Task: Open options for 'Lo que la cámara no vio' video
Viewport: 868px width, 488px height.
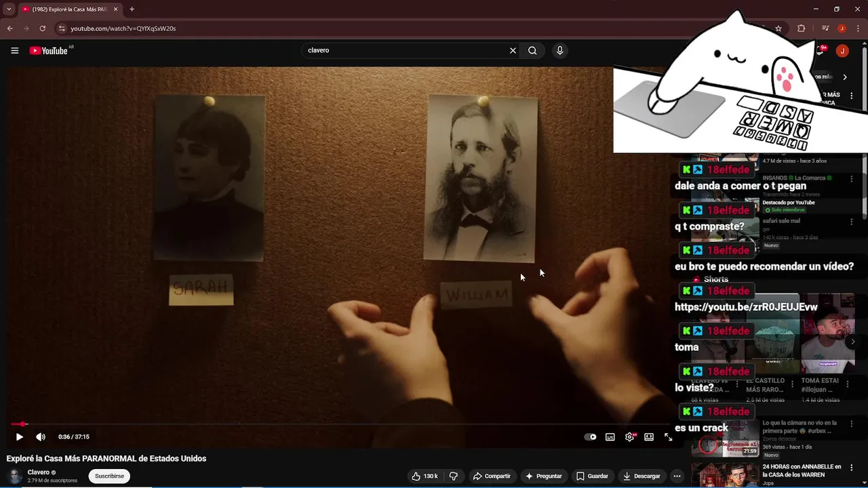Action: [x=852, y=424]
